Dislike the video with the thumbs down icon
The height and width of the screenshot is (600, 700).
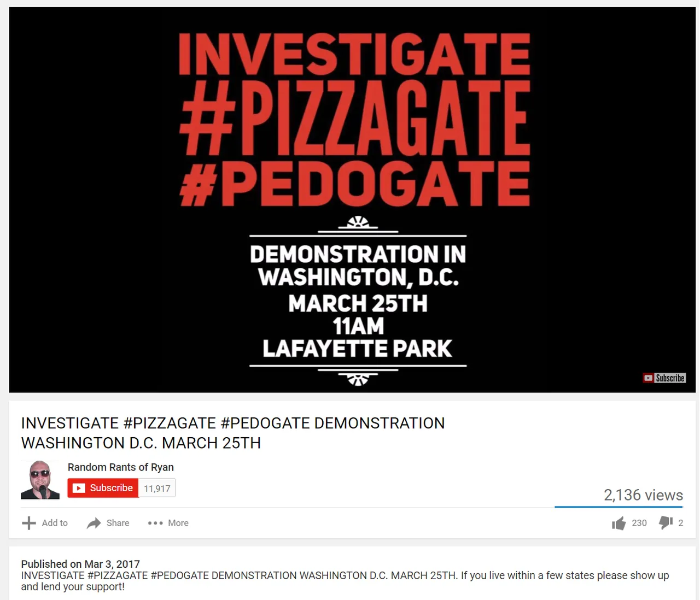tap(666, 523)
